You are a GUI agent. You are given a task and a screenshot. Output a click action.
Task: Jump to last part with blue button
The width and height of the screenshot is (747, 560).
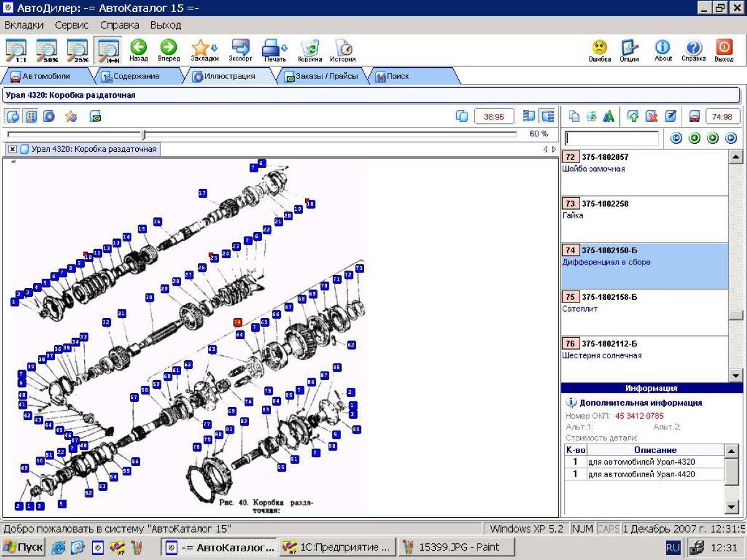tap(731, 138)
